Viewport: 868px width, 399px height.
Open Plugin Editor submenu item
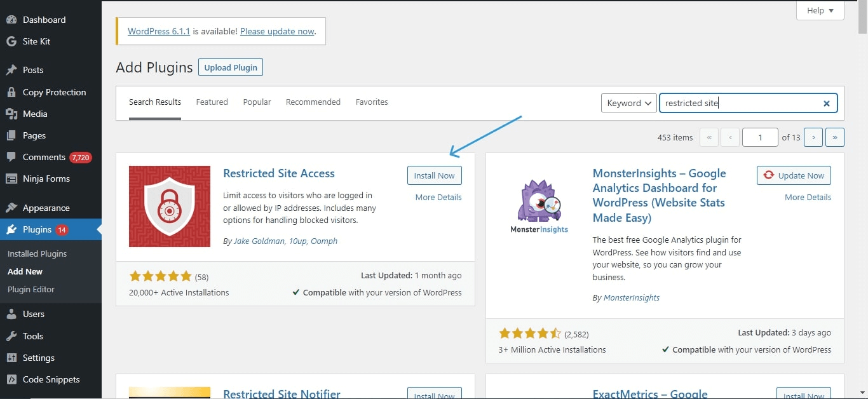(x=31, y=289)
